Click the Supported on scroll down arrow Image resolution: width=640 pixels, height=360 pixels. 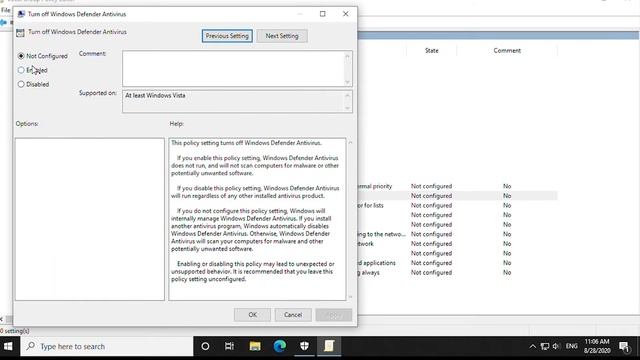coord(348,108)
